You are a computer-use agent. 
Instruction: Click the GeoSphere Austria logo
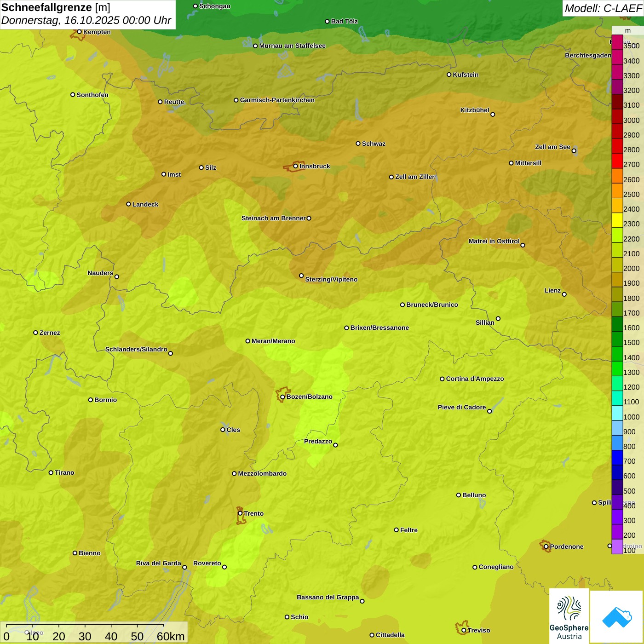tap(569, 617)
